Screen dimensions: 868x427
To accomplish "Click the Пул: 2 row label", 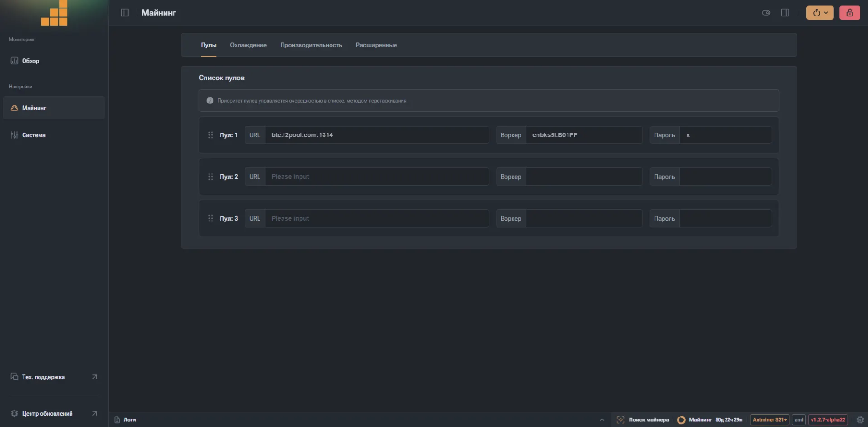I will [229, 177].
